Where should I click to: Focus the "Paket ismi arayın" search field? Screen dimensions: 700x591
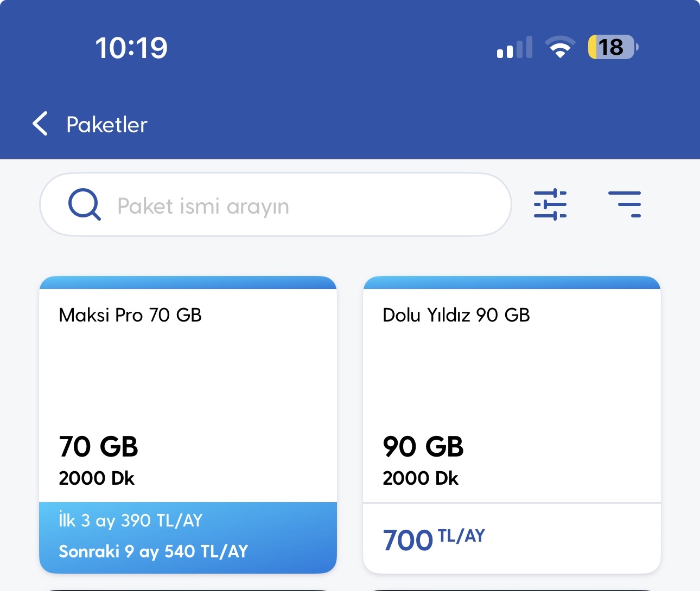[x=293, y=205]
